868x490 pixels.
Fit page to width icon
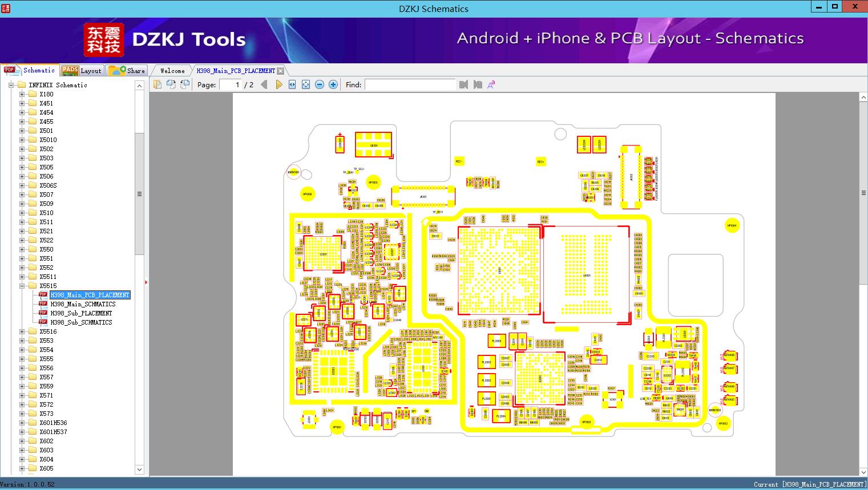(x=292, y=84)
